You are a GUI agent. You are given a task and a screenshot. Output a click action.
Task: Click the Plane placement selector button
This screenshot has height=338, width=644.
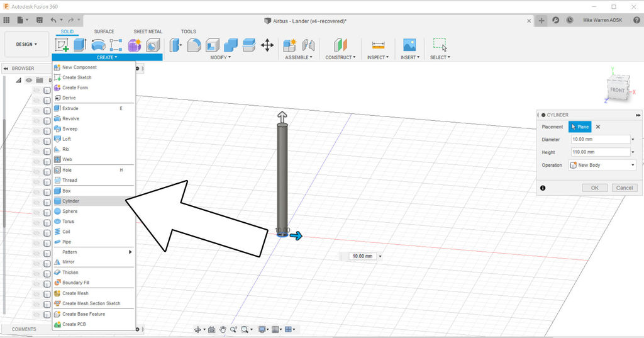pos(580,127)
